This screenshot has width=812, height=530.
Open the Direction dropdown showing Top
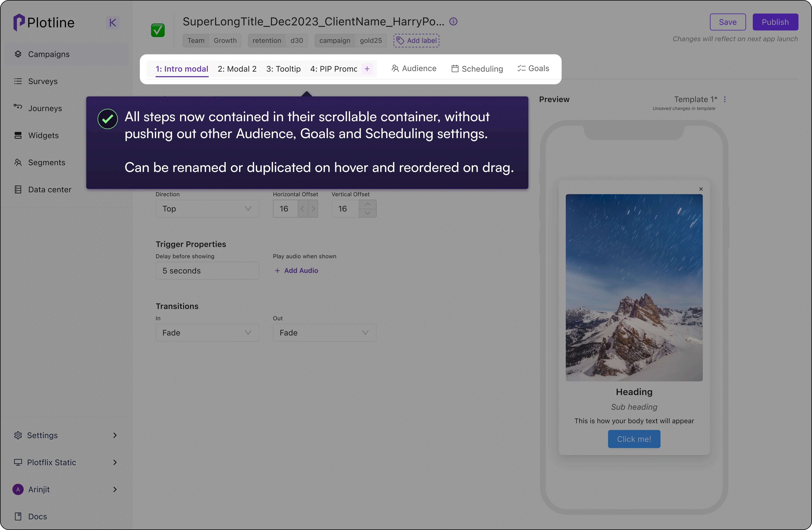coord(207,208)
